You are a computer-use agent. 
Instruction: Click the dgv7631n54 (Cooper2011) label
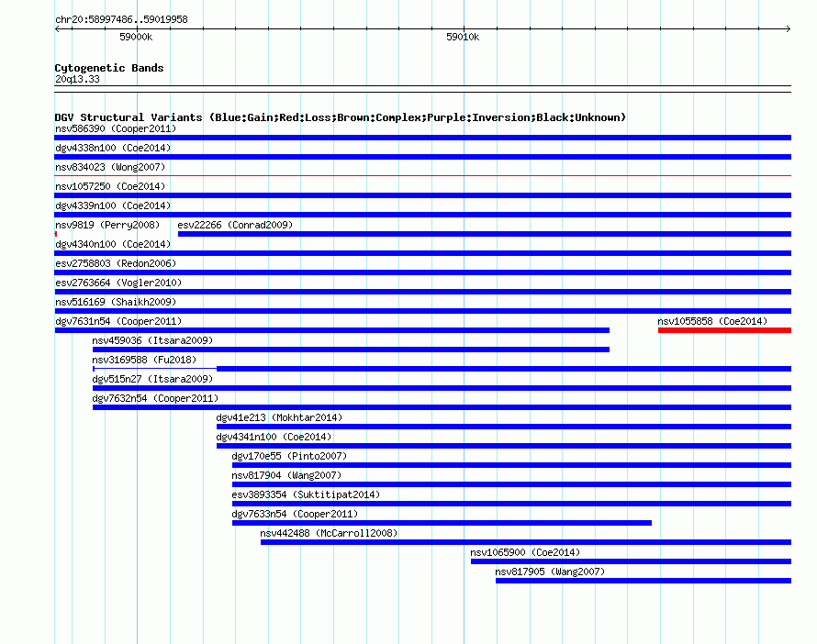point(118,321)
